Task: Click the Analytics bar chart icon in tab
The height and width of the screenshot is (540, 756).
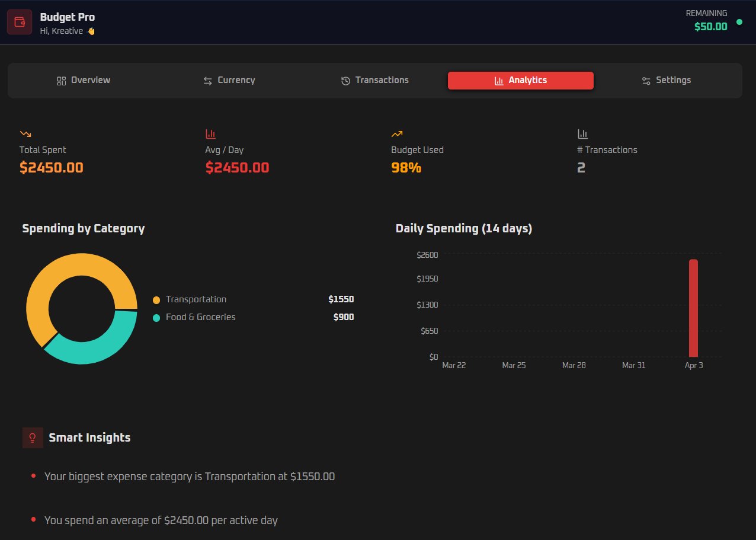Action: [499, 81]
